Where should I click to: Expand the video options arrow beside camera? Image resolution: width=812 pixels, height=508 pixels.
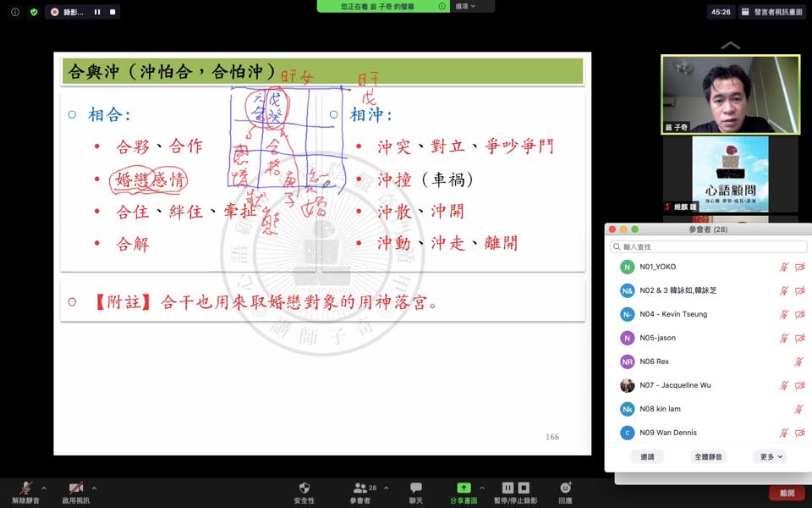[x=94, y=488]
